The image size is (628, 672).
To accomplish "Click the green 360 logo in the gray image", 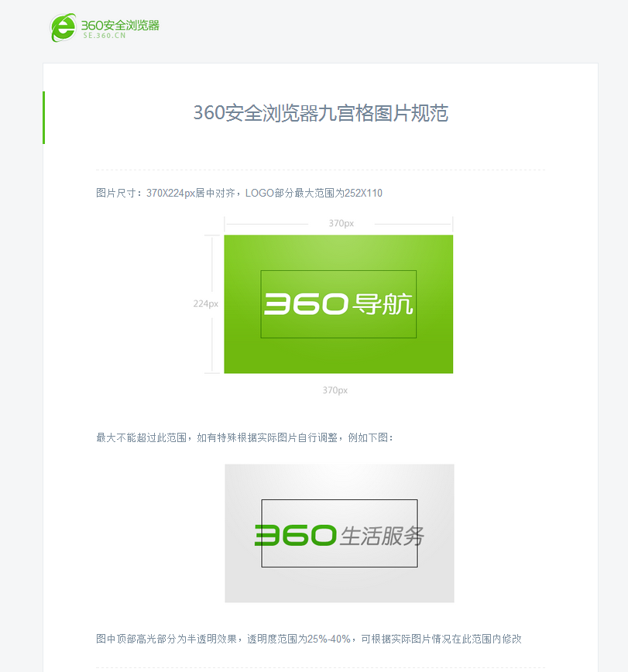I will click(x=296, y=535).
